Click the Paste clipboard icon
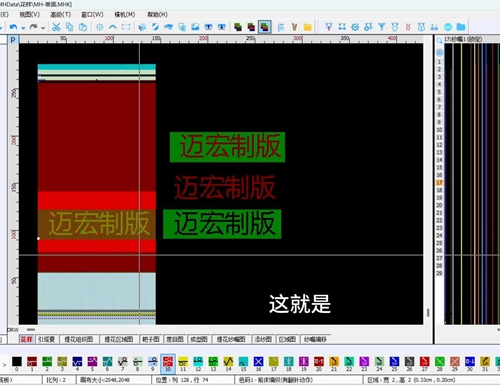 click(x=83, y=27)
